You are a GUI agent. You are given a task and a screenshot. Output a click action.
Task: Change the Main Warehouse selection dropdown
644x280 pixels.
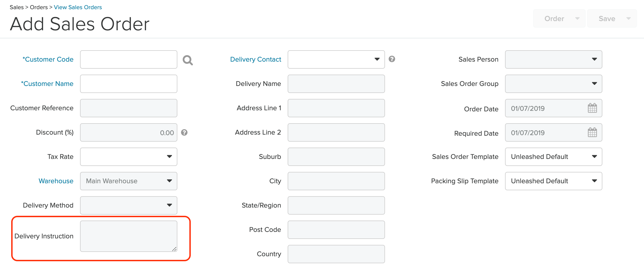(170, 181)
